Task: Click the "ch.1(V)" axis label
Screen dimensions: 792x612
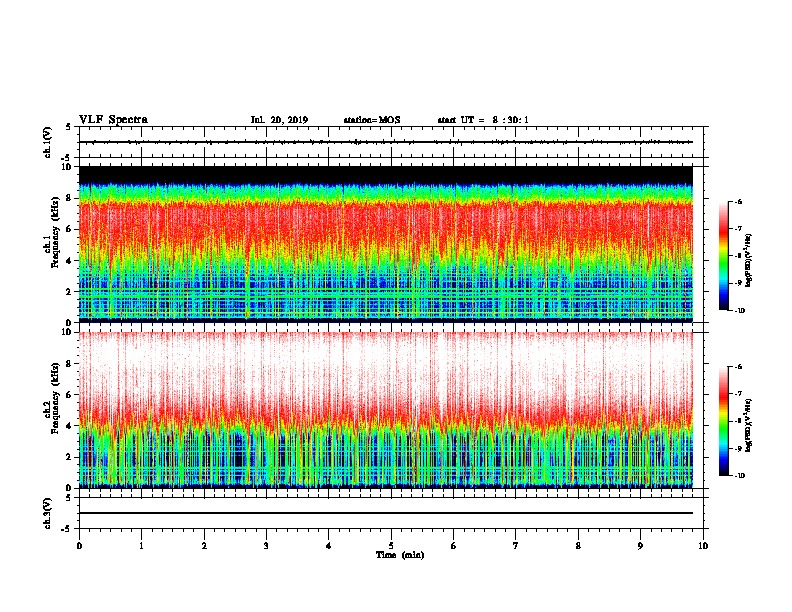Action: 47,142
